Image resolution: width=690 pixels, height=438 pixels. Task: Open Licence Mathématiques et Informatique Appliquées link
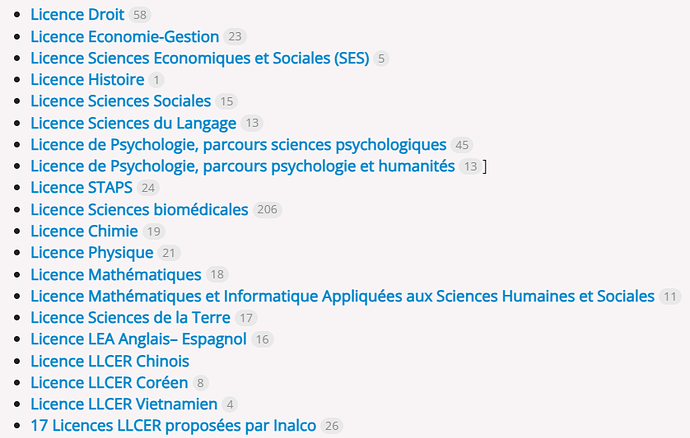click(x=342, y=296)
